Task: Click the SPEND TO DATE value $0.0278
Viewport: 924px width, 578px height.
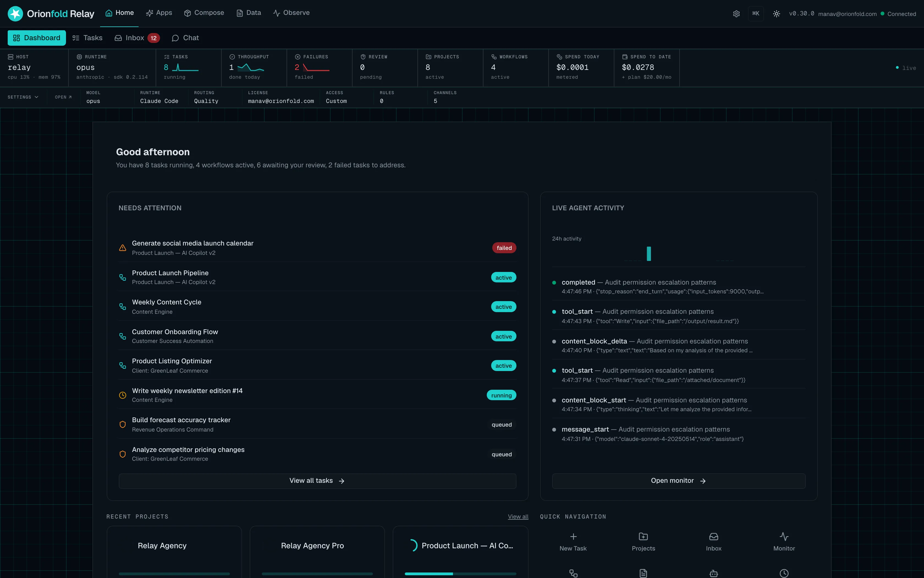Action: (x=638, y=67)
